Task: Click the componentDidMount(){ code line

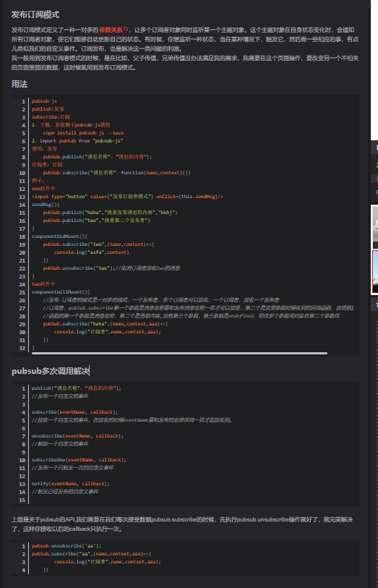Action: point(59,237)
